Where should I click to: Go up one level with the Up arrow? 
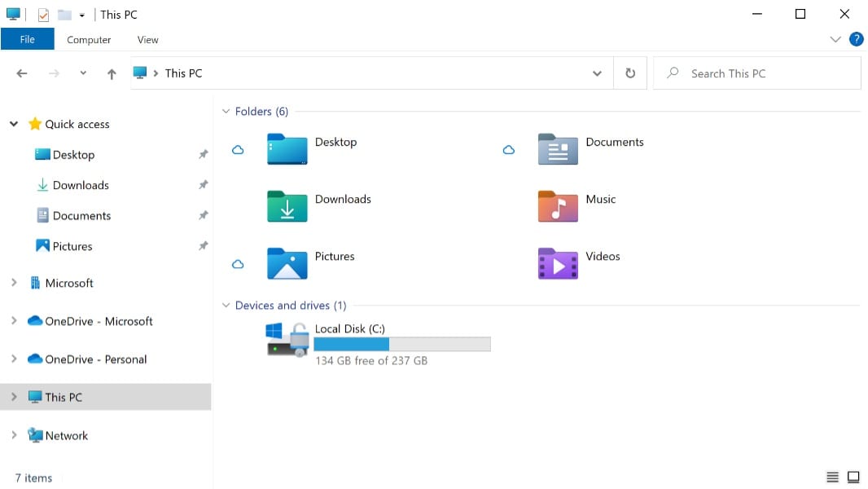tap(112, 73)
